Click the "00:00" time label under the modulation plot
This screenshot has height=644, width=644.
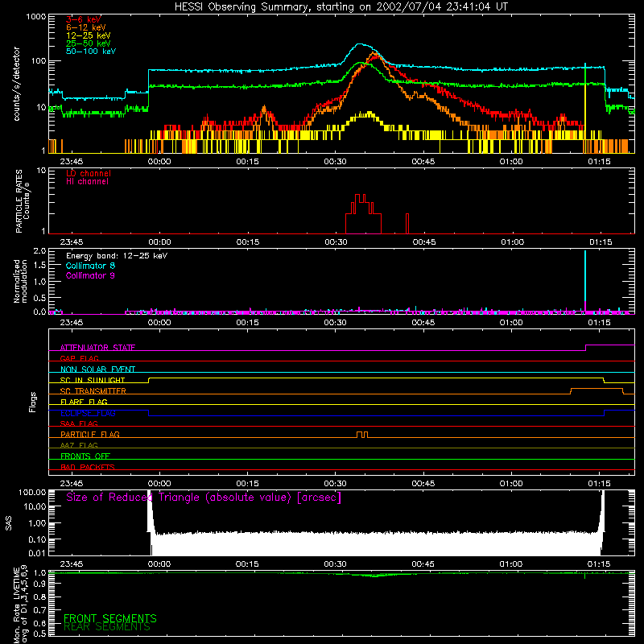pyautogui.click(x=159, y=323)
